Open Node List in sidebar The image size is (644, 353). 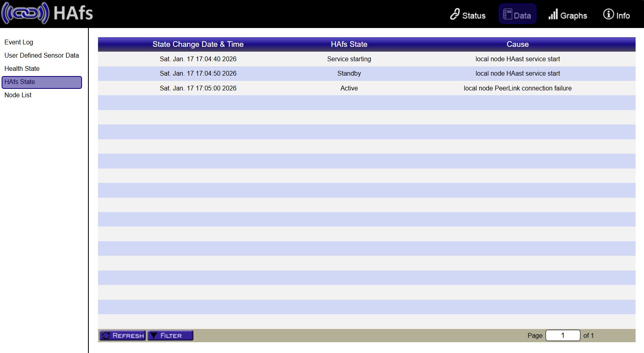click(x=18, y=95)
